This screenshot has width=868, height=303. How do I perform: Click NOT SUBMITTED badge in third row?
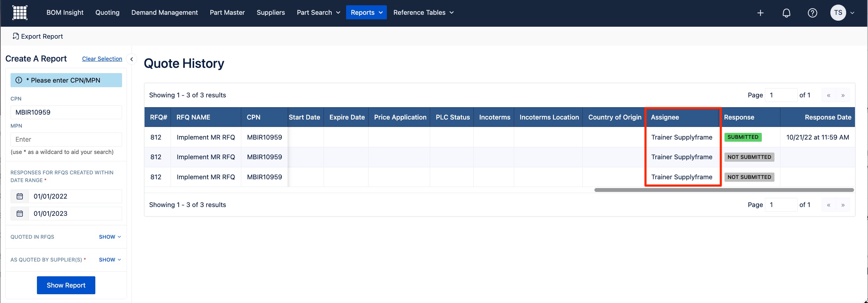click(x=749, y=177)
